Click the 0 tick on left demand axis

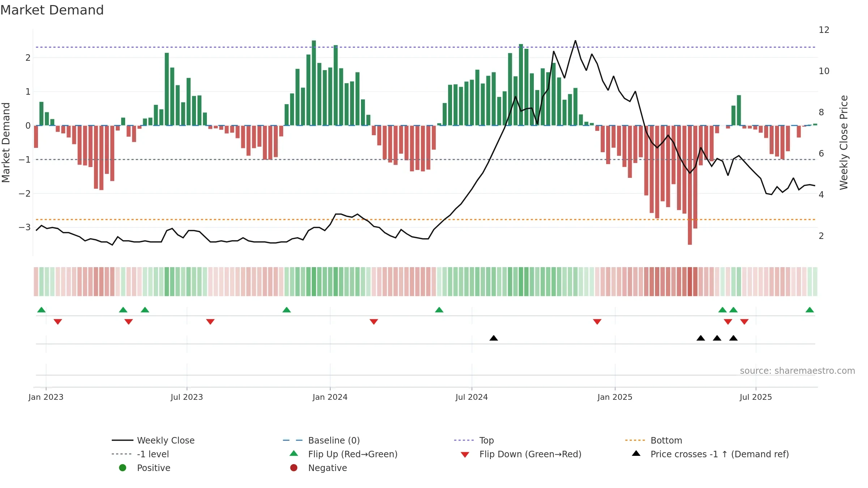pyautogui.click(x=28, y=125)
